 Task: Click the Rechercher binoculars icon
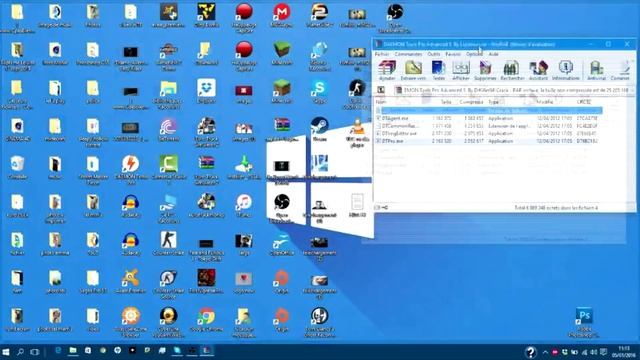(512, 70)
